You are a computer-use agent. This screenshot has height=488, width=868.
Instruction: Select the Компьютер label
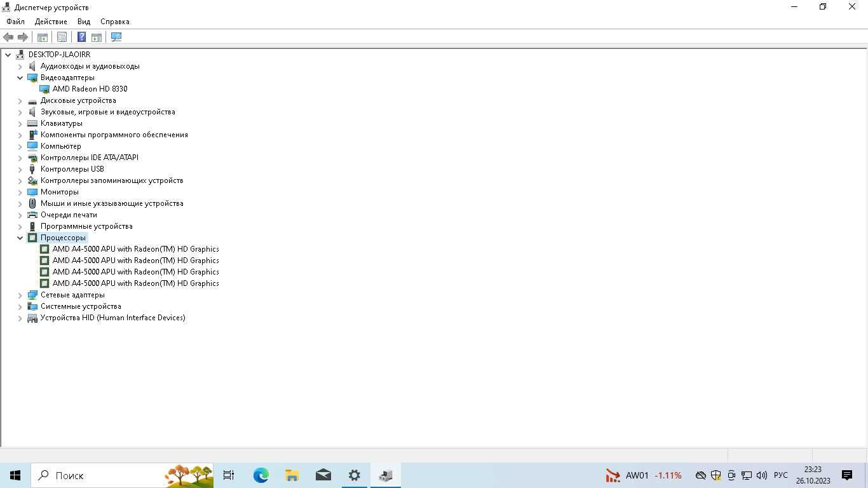[61, 146]
